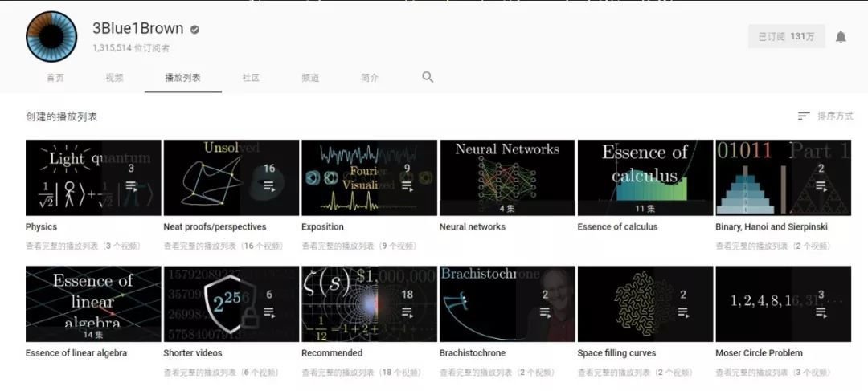
Task: Click the Moser Circle Problem title
Action: 759,352
